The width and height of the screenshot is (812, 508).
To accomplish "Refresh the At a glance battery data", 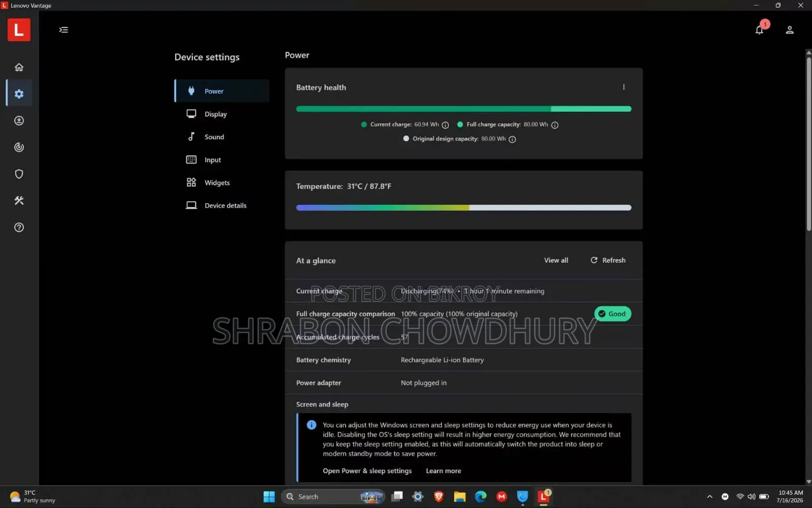I will (608, 260).
